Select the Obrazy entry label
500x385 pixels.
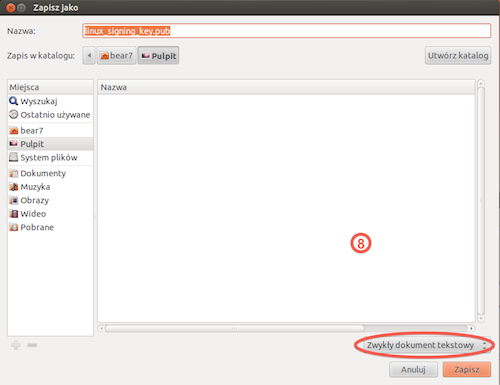pyautogui.click(x=35, y=200)
